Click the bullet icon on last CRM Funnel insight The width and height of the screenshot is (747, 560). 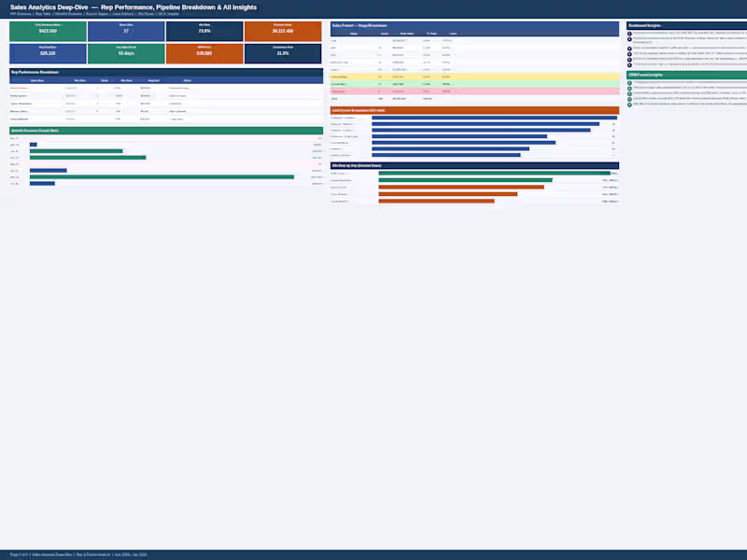click(x=630, y=103)
